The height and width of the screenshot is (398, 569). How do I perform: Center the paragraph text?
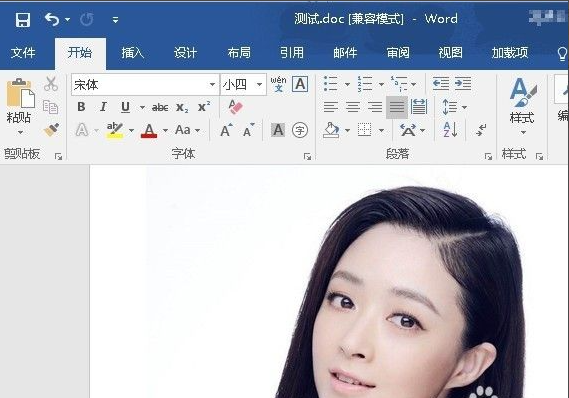[353, 107]
